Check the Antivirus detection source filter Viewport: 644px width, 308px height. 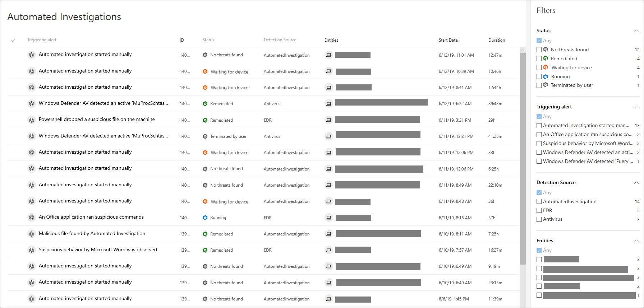539,219
